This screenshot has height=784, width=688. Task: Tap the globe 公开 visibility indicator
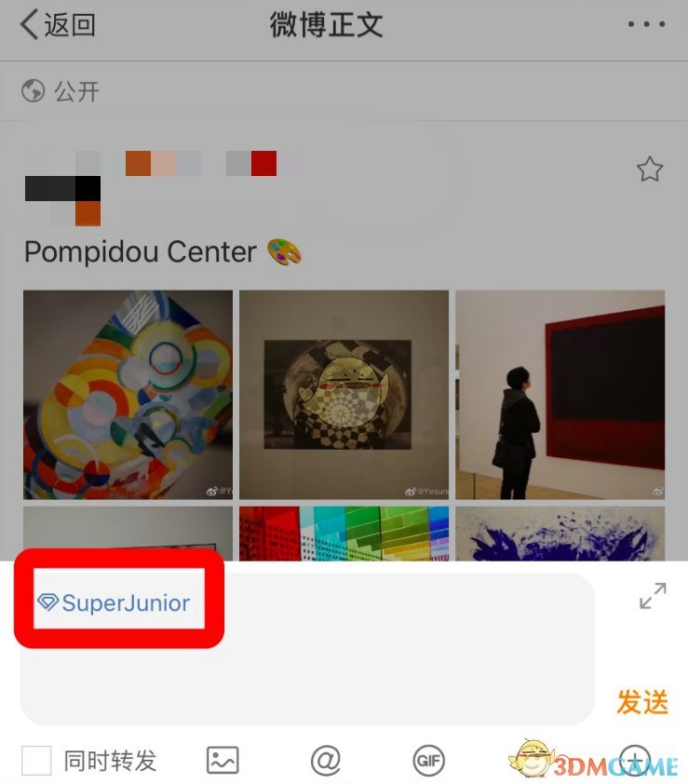click(61, 91)
